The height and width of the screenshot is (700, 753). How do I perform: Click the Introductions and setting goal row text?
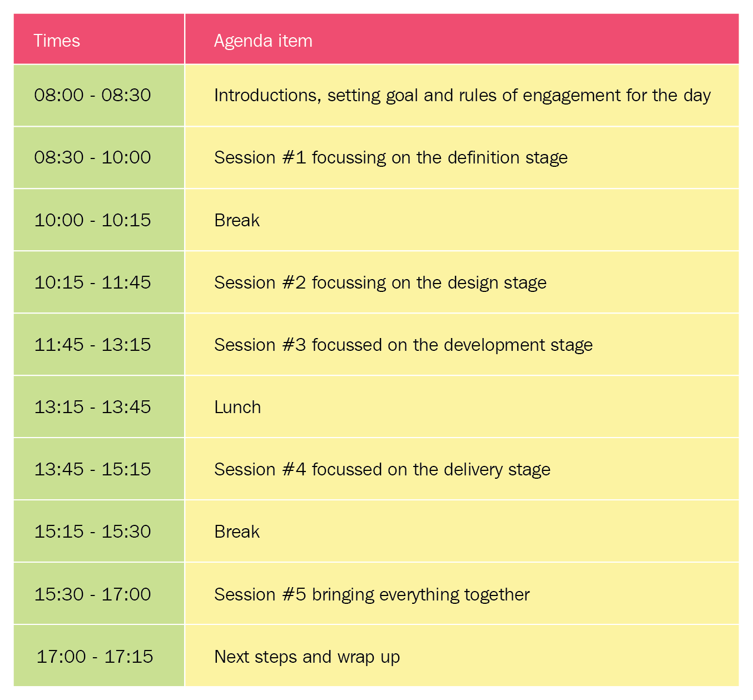(x=462, y=95)
